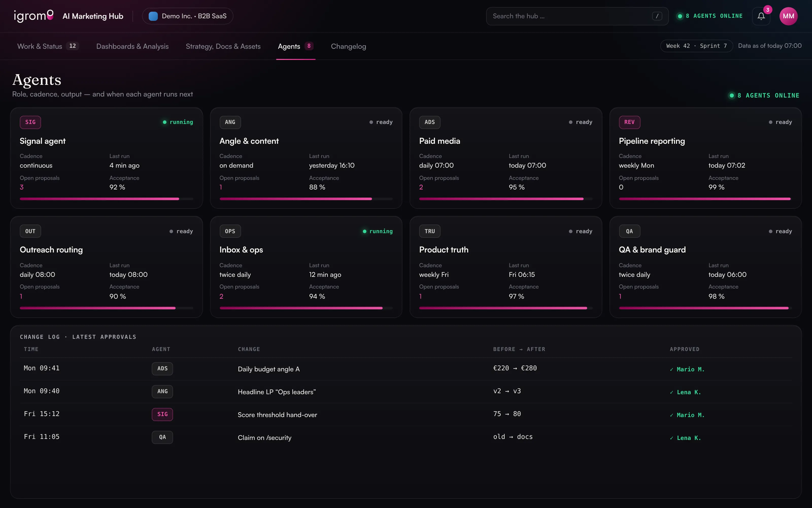The image size is (812, 508).
Task: Switch to the Changelog tab
Action: (348, 46)
